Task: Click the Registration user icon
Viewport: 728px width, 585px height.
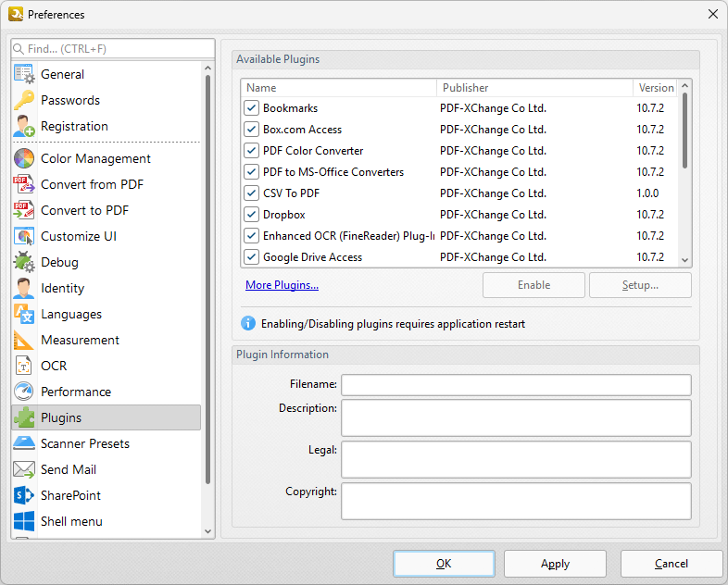Action: pyautogui.click(x=24, y=126)
